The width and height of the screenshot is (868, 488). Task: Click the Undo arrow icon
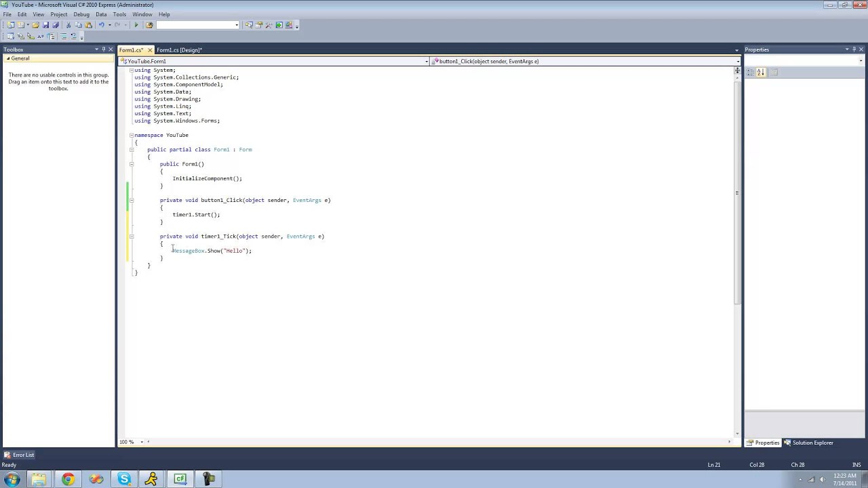(x=102, y=25)
